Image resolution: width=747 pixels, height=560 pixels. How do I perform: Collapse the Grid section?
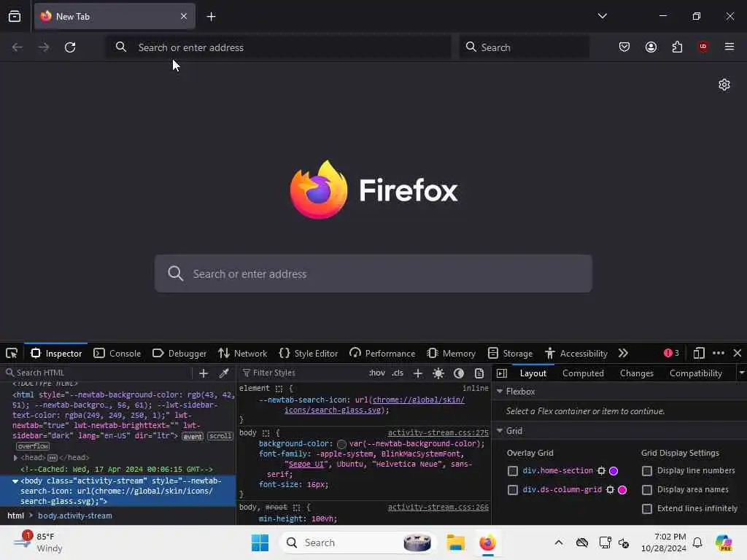[500, 431]
